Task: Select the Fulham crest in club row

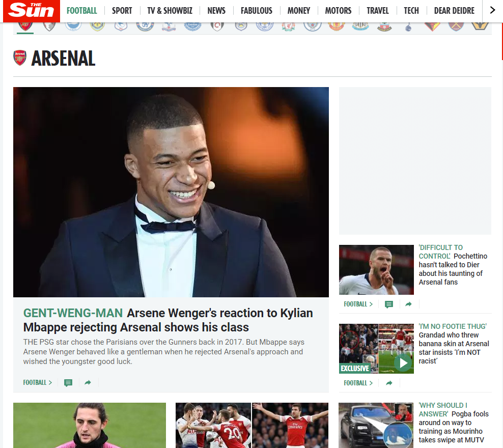Action: (x=217, y=26)
